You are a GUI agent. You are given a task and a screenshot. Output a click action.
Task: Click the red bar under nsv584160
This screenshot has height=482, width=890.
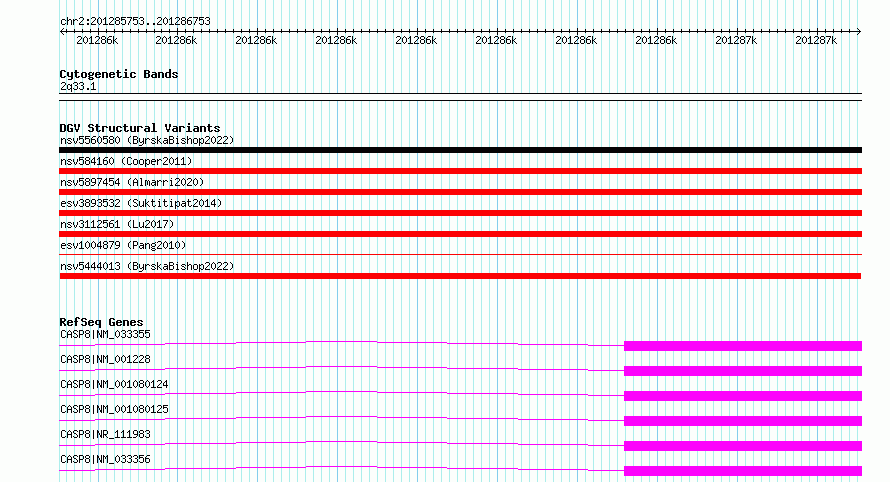point(460,171)
